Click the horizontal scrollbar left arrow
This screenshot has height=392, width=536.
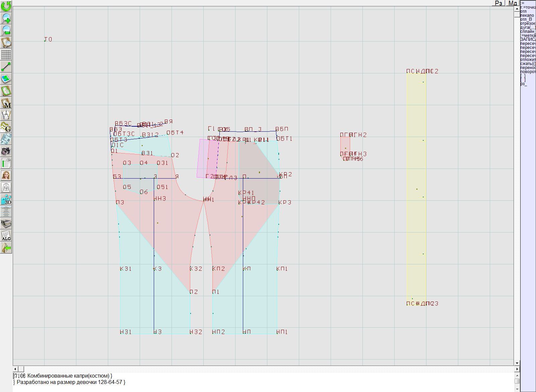tap(15, 369)
